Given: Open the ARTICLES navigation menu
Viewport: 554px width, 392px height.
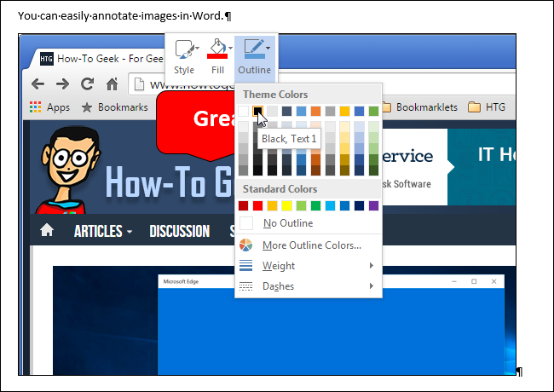Looking at the screenshot, I should (103, 231).
